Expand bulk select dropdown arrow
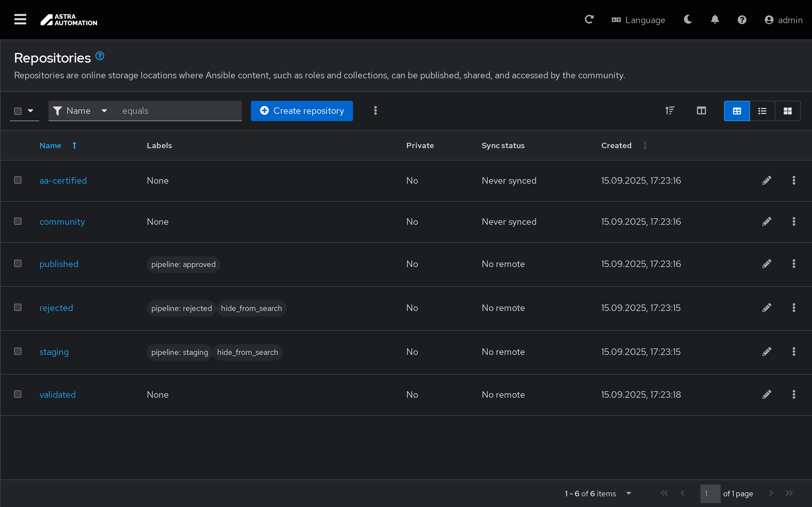Screen dimensions: 812x507 tap(30, 111)
